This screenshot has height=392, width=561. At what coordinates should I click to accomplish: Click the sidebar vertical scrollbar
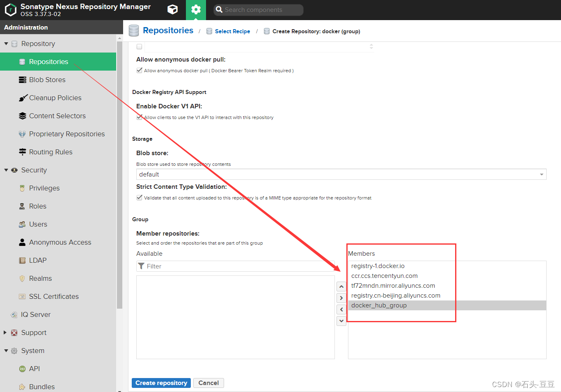[119, 174]
